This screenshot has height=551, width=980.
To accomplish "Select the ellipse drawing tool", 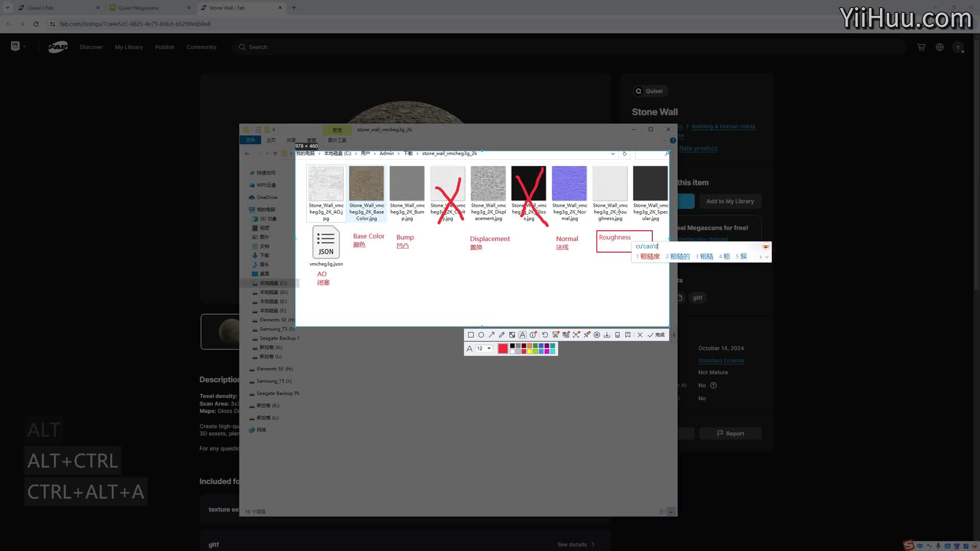I will (481, 335).
